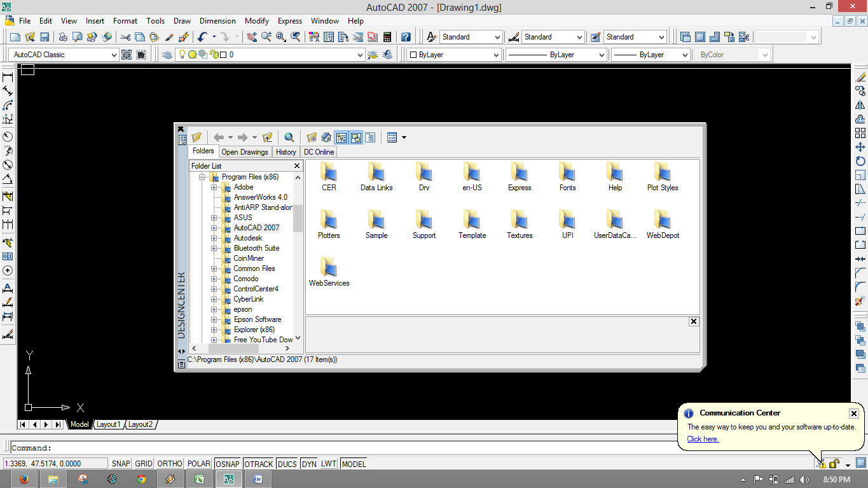Click the Zoom Realtime magnifier icon
Screen dimensions: 868x488
(x=266, y=36)
